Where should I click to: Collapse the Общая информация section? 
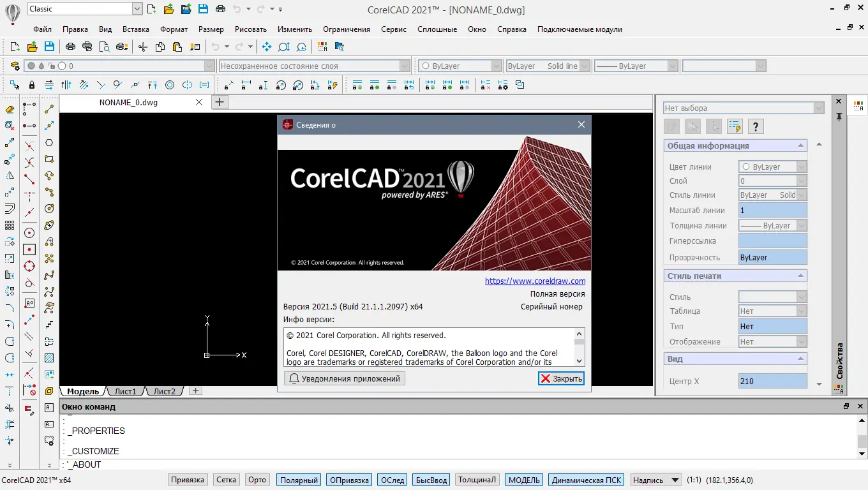pos(801,146)
